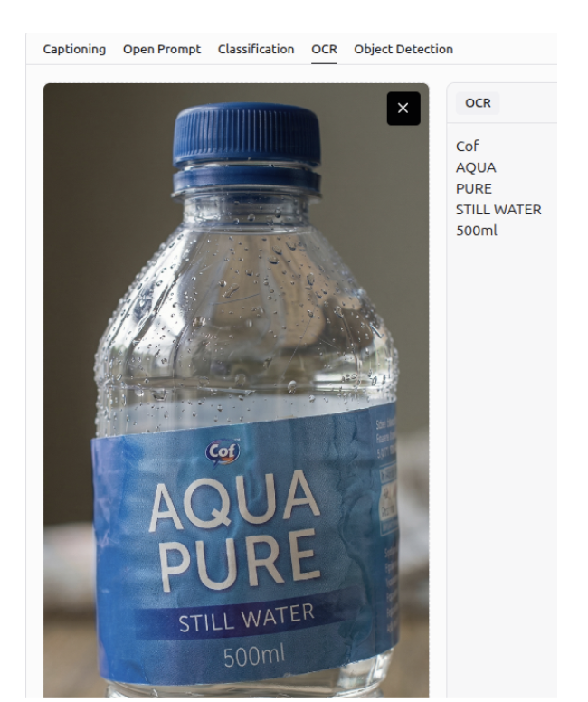Click the "500ml" result text
This screenshot has width=588, height=702.
tap(477, 231)
